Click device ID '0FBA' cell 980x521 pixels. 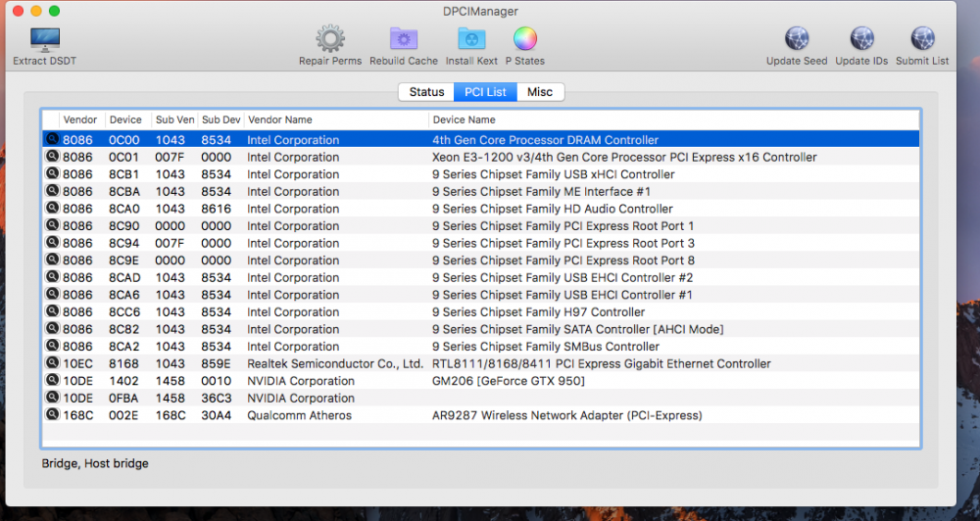pyautogui.click(x=123, y=398)
